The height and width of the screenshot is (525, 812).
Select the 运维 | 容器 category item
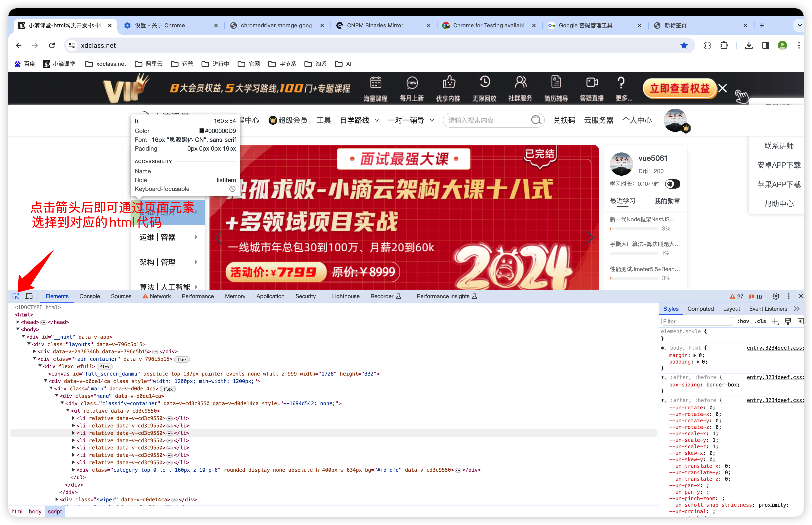click(168, 237)
